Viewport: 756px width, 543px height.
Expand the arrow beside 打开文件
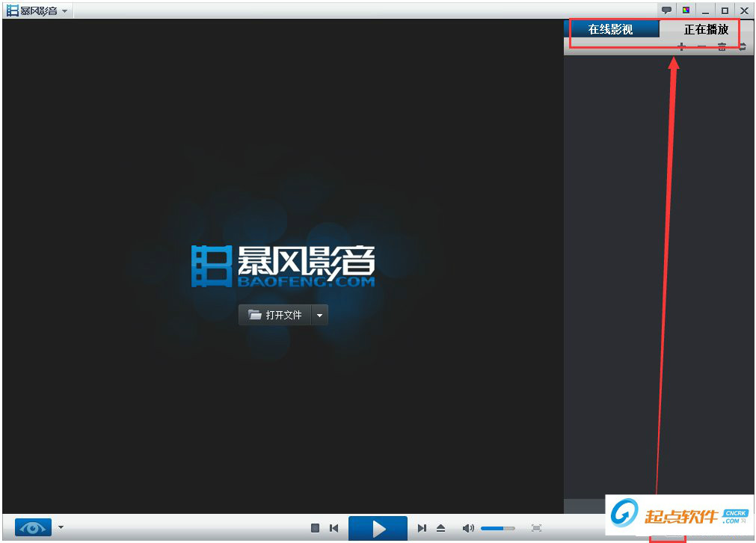pos(319,315)
